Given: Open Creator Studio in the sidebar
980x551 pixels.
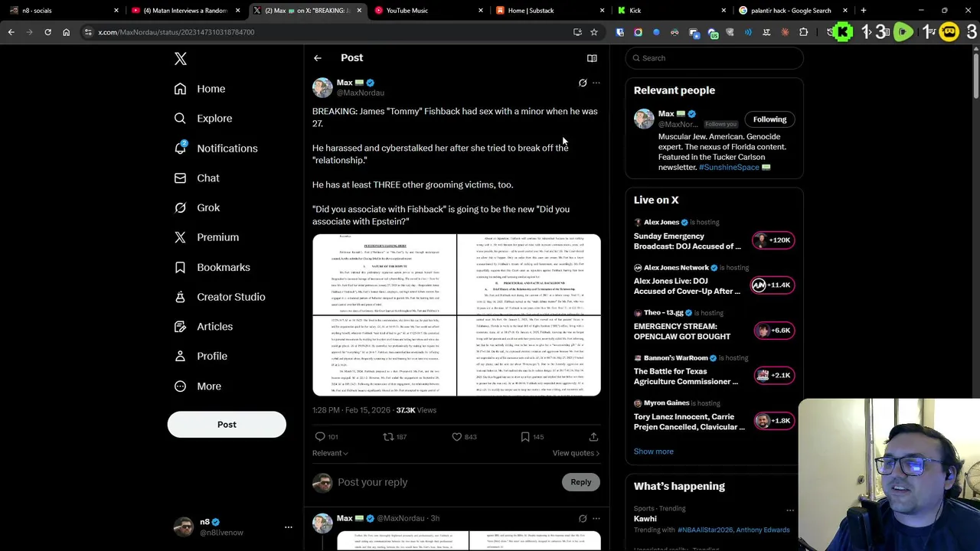Looking at the screenshot, I should [x=220, y=297].
